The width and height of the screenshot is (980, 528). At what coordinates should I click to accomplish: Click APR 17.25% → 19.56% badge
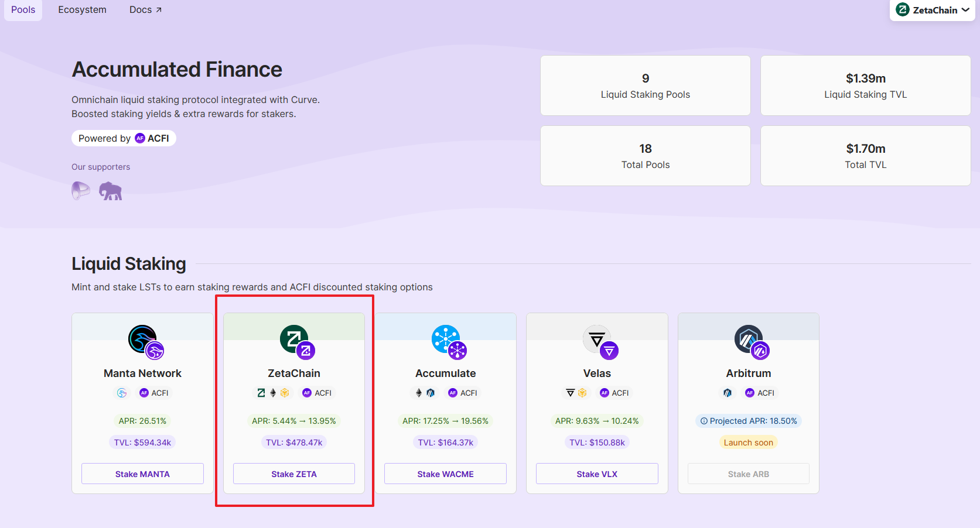click(x=445, y=421)
